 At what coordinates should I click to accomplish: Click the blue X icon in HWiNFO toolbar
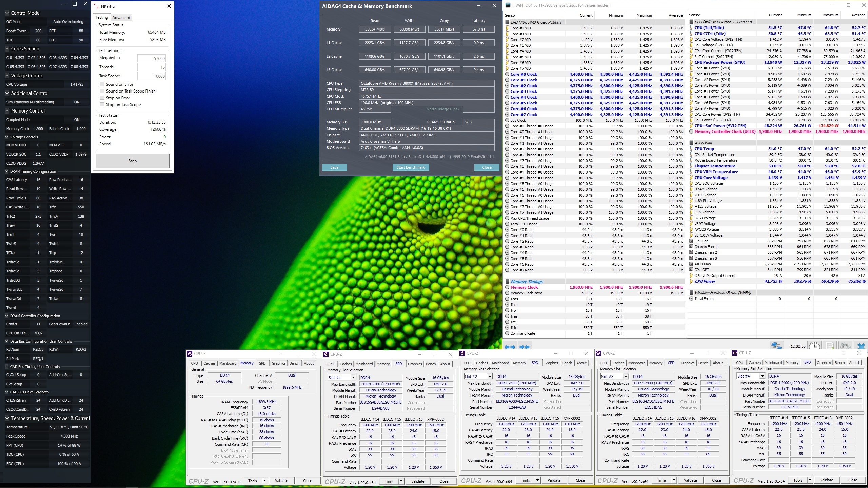(x=861, y=346)
